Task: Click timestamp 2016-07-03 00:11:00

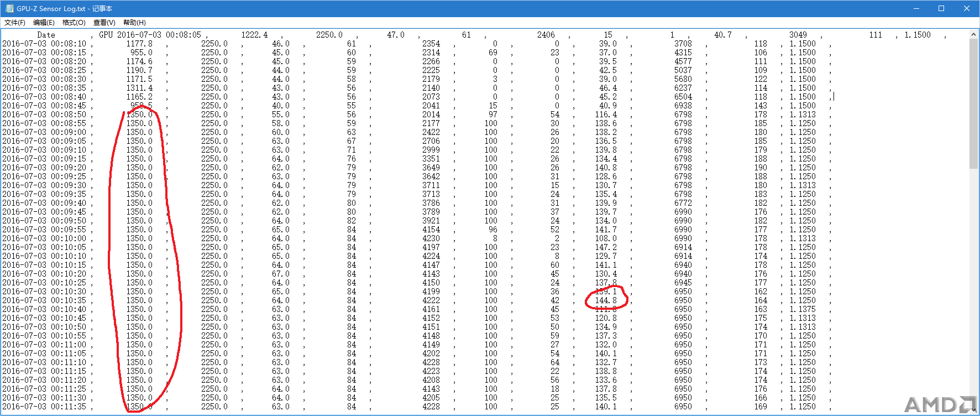Action: tap(44, 345)
